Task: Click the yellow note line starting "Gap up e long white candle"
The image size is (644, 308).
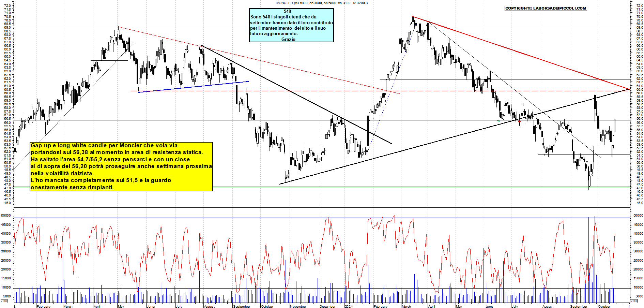Action: tap(104, 145)
